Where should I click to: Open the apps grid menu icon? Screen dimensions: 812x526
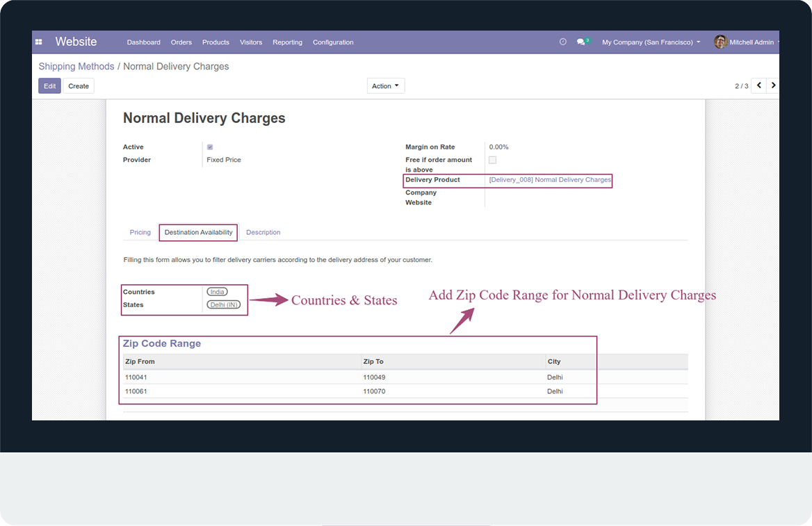[x=38, y=42]
